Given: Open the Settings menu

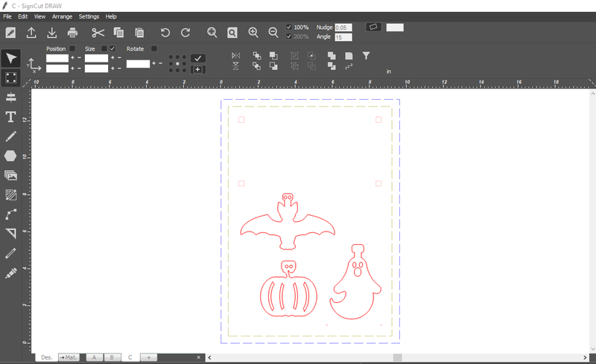Looking at the screenshot, I should (x=89, y=16).
